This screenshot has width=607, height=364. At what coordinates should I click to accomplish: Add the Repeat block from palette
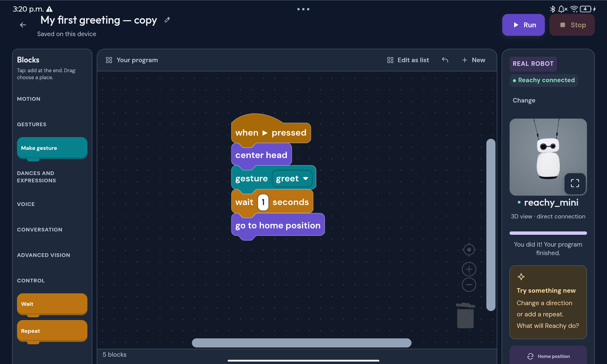point(52,331)
